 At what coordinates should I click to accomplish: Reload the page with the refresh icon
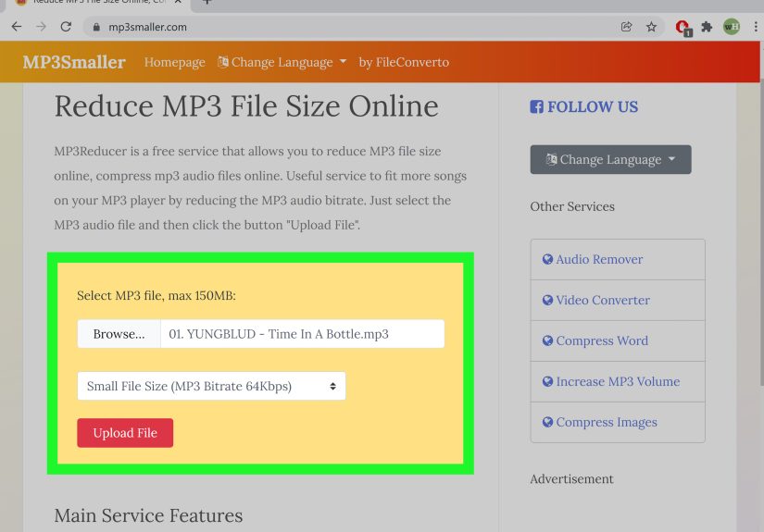(66, 27)
